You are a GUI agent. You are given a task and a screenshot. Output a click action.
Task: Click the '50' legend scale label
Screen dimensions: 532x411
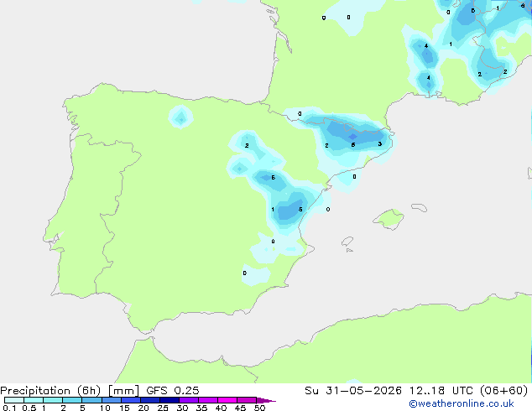point(260,408)
